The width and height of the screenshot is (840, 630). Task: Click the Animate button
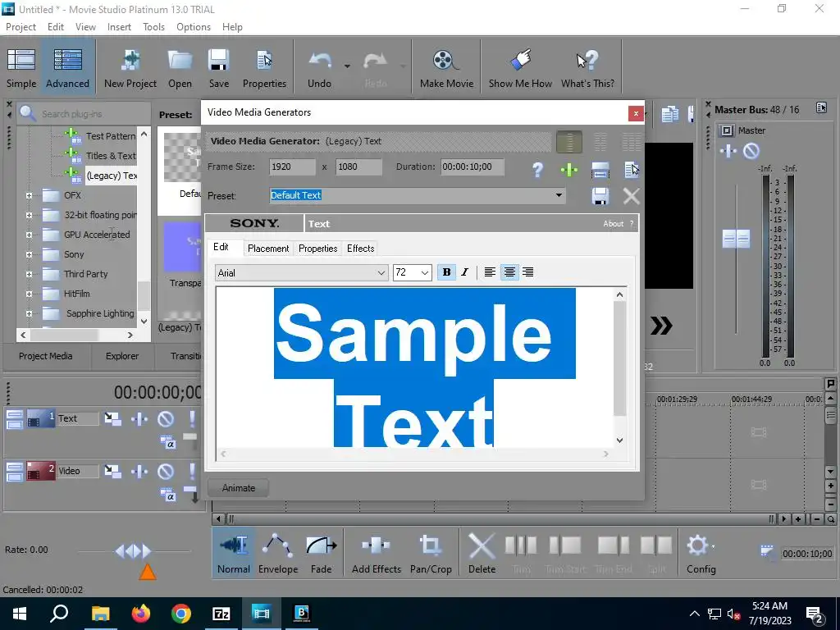(x=239, y=488)
